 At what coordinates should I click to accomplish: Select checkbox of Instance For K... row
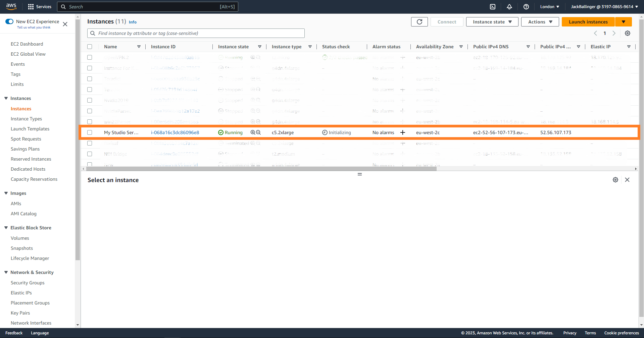tap(90, 68)
